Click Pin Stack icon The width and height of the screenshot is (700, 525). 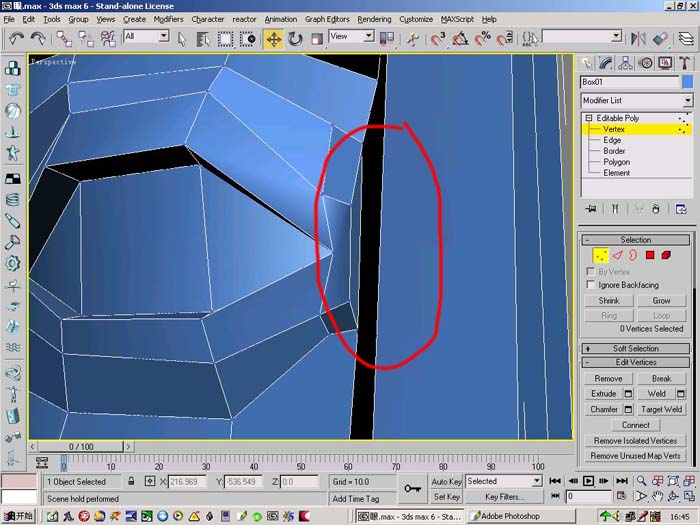pos(591,208)
